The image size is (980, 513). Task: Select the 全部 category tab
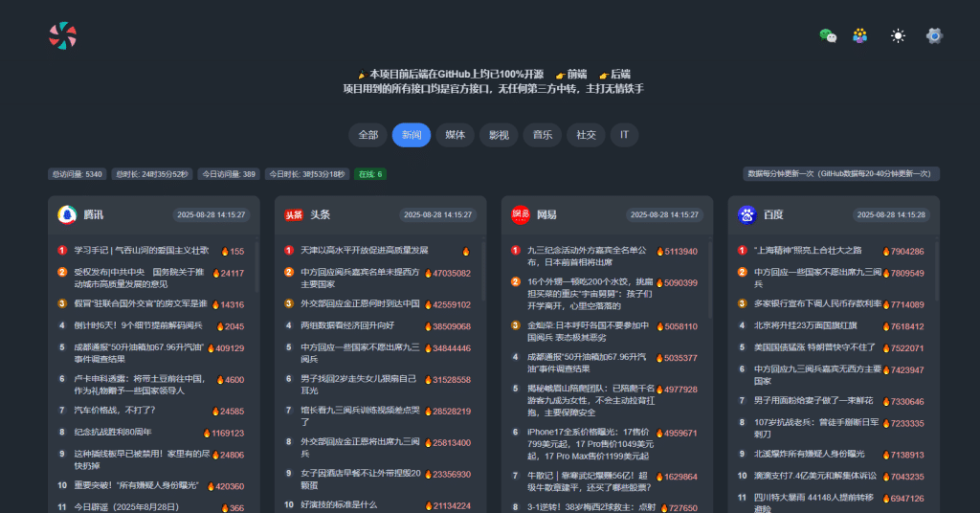point(368,135)
